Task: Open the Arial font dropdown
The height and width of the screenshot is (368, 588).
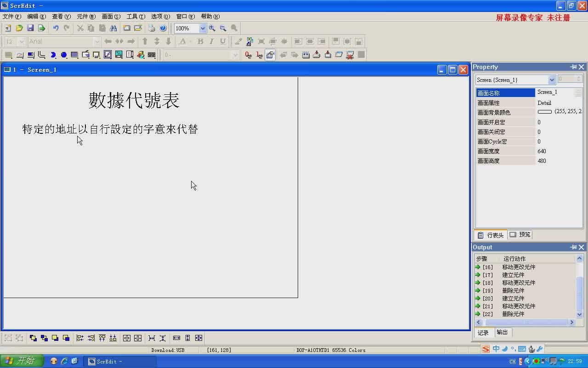Action: [x=96, y=41]
